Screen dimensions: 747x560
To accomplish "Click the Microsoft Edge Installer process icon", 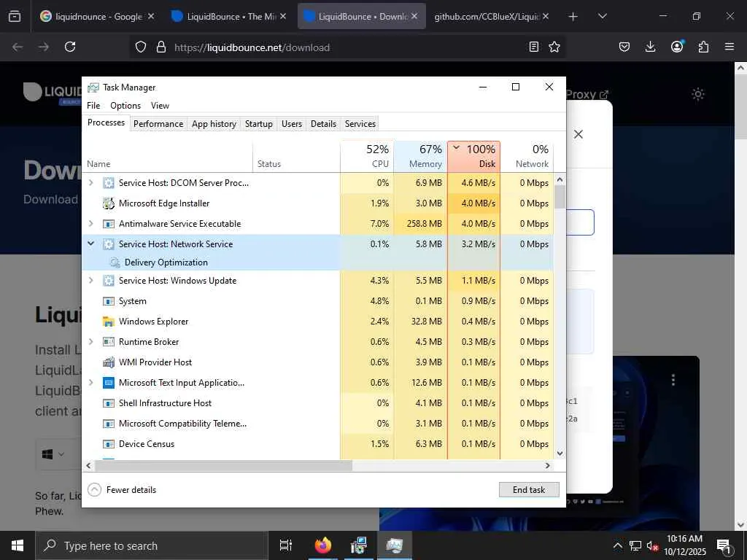I will click(x=109, y=203).
